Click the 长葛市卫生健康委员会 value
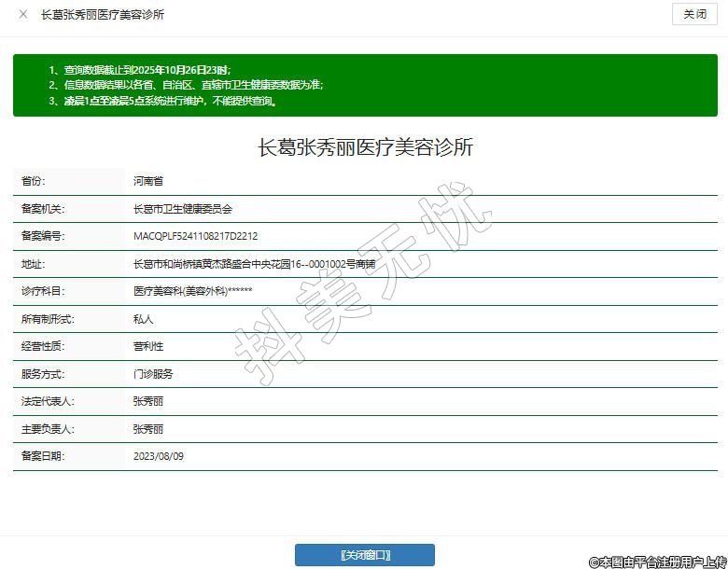728x569 pixels. click(182, 209)
